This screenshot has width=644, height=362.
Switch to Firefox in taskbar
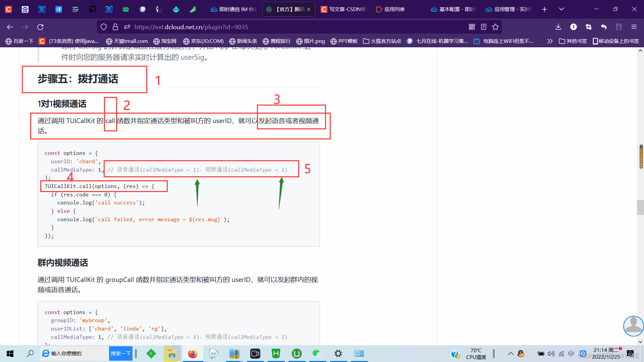(x=193, y=354)
